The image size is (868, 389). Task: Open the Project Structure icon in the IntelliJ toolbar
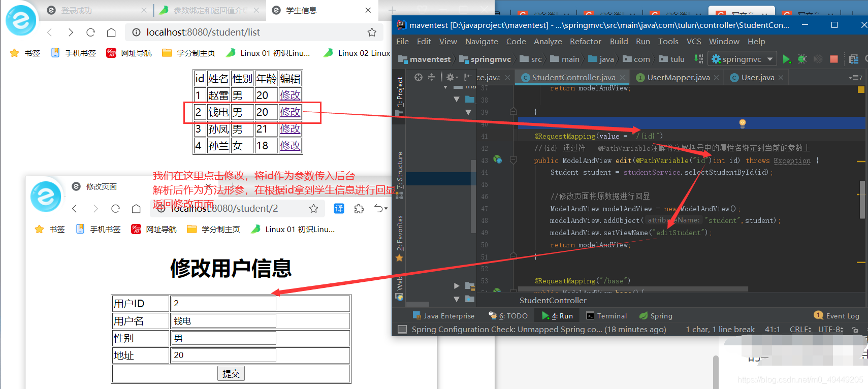pyautogui.click(x=854, y=59)
